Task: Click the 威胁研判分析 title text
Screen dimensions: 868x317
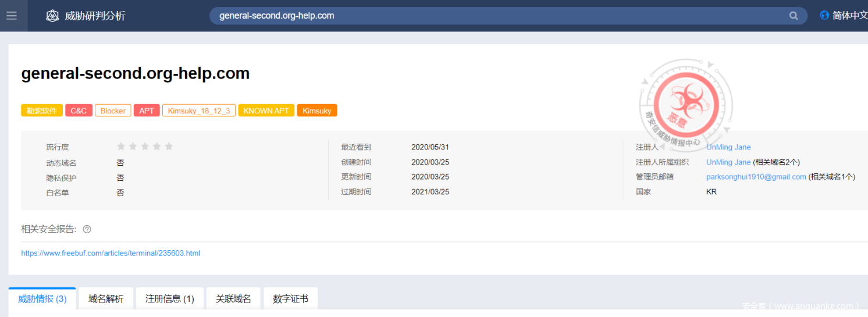Action: [x=95, y=16]
